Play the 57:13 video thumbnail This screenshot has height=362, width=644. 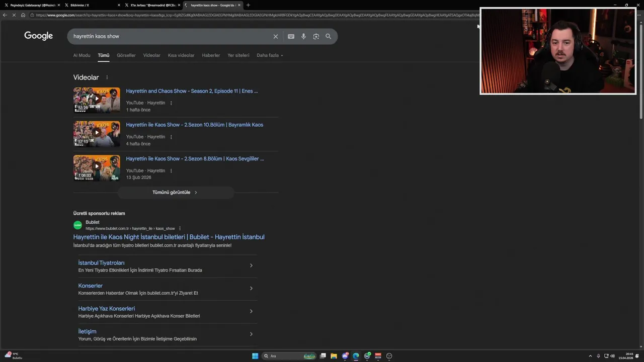click(x=97, y=134)
